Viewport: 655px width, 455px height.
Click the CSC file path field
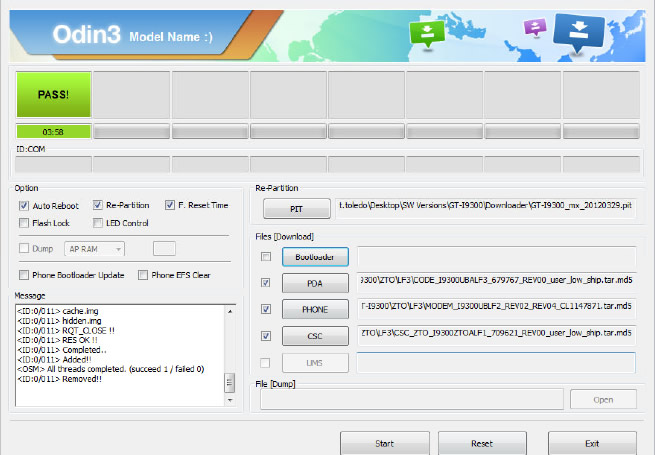point(497,336)
